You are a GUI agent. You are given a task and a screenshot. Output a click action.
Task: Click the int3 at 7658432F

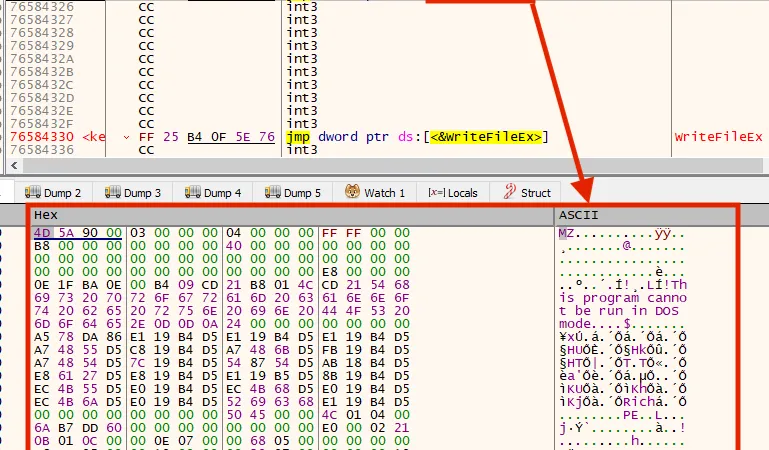tap(302, 124)
